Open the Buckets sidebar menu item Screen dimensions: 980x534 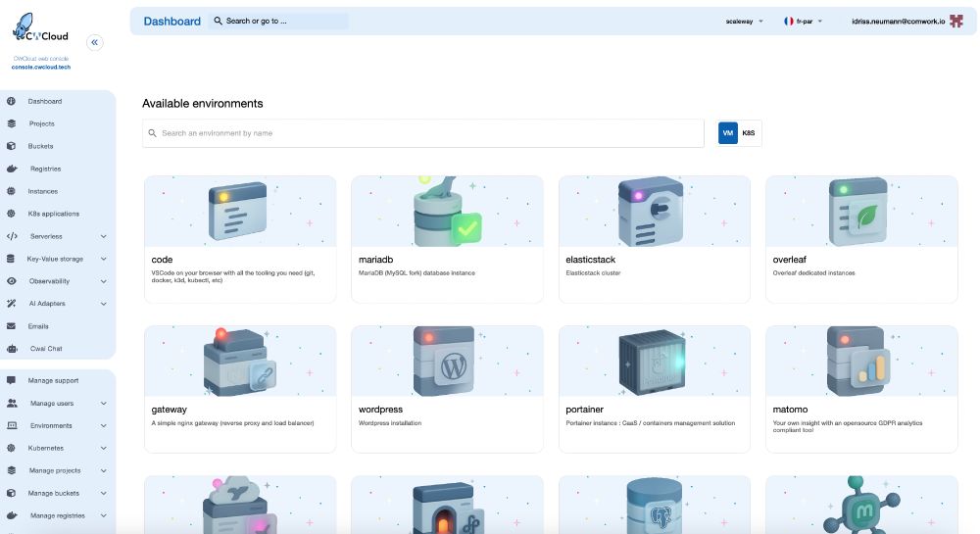(x=57, y=146)
